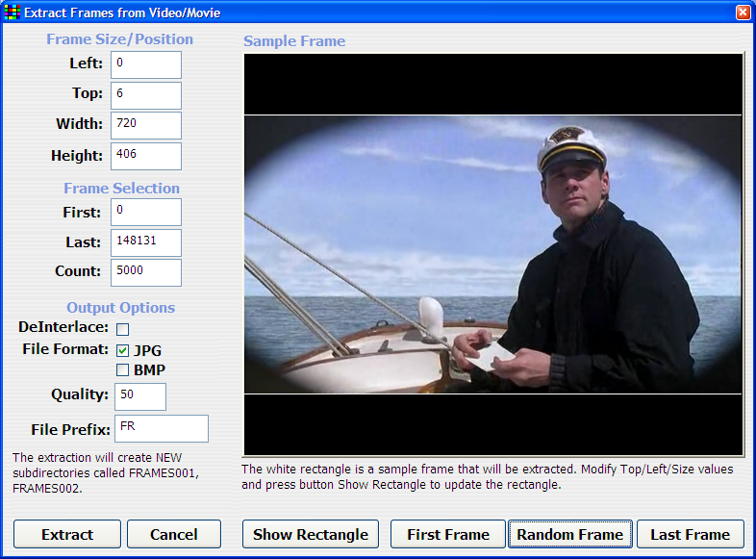Check the BMP file format option

point(122,370)
